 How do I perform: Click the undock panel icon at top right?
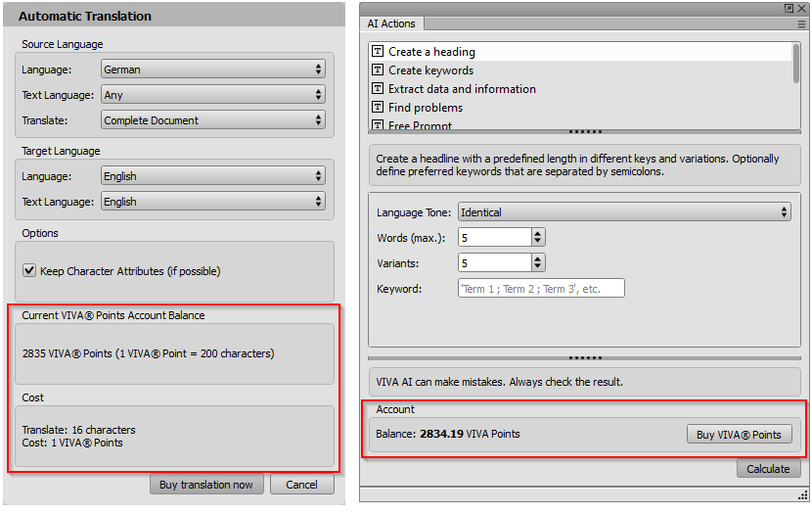[789, 8]
